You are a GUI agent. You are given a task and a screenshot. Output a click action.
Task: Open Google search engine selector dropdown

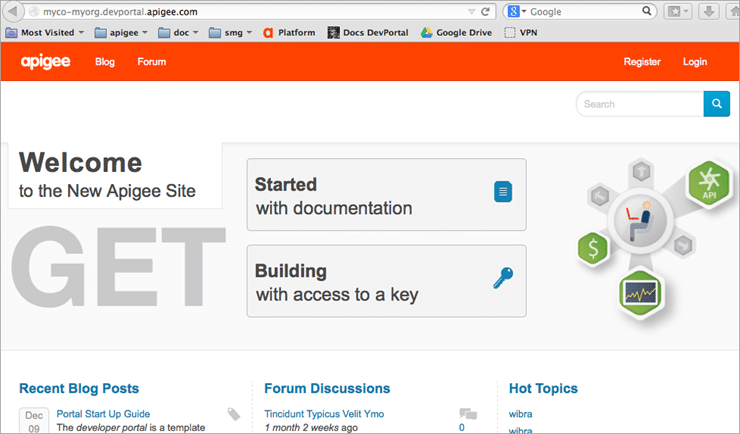click(x=517, y=12)
